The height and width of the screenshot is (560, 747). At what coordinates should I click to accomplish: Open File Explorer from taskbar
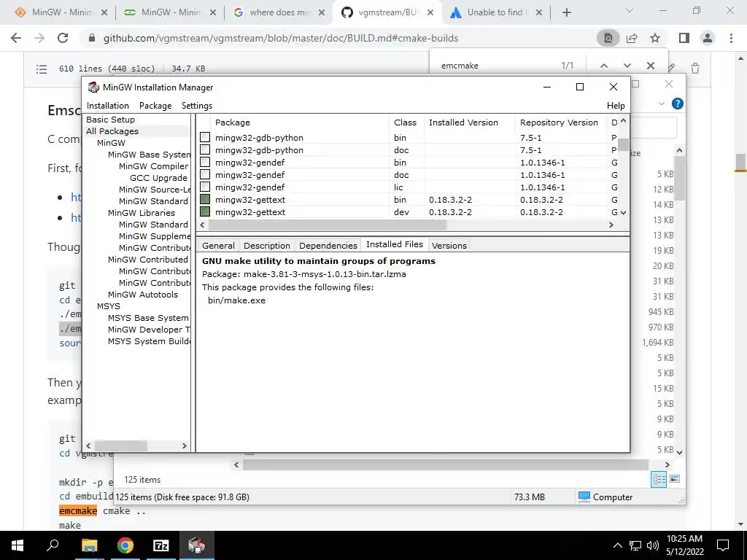(x=89, y=545)
